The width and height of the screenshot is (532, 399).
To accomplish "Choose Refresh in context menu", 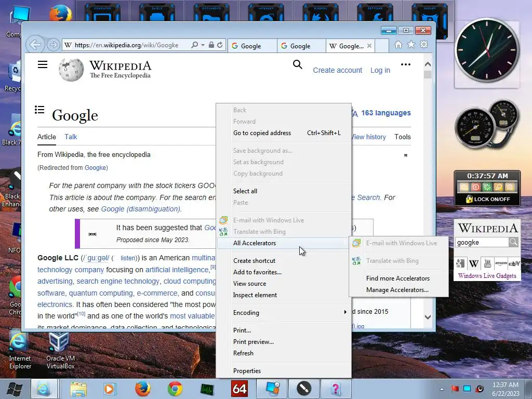I will coord(284,353).
